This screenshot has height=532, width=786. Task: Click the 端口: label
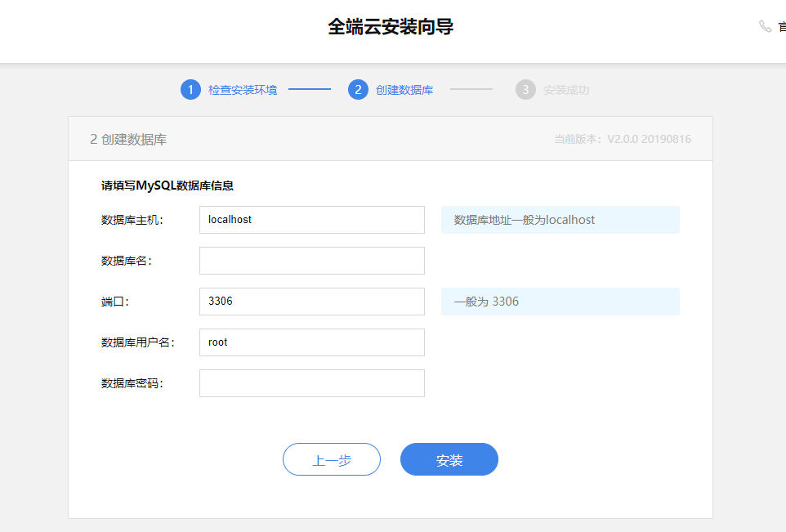point(115,302)
